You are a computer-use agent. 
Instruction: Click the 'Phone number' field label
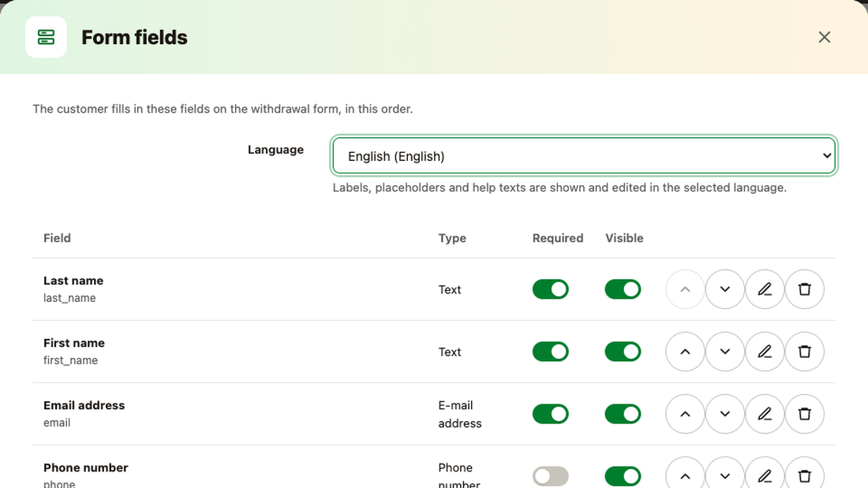pyautogui.click(x=86, y=468)
